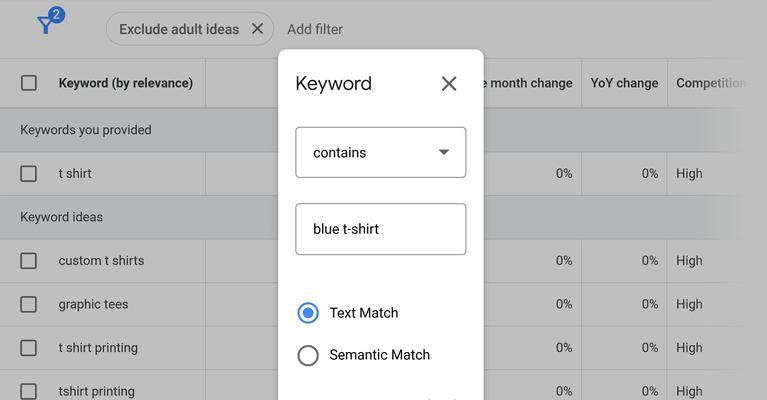Open the filter funnel icon with badge

[50, 21]
